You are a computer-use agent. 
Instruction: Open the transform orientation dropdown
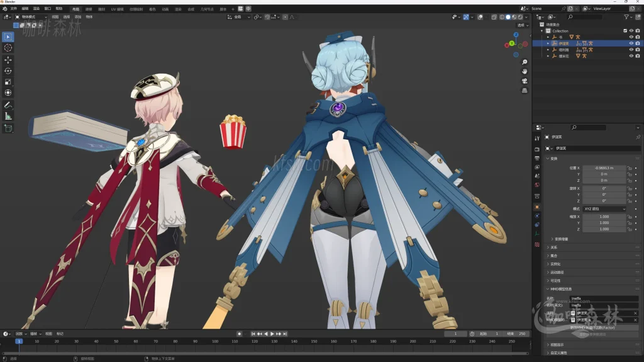click(238, 17)
